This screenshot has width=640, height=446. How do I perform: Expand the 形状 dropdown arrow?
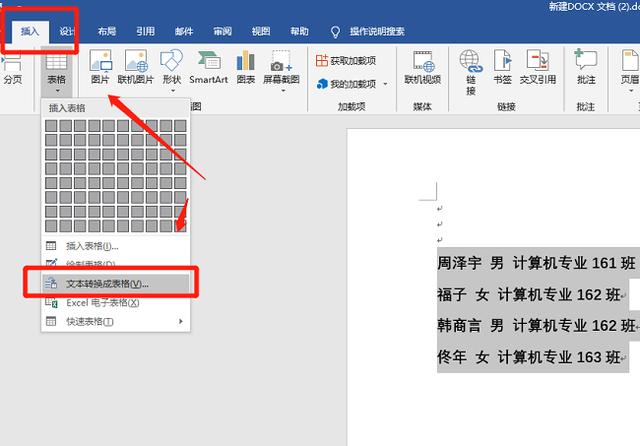(x=173, y=91)
